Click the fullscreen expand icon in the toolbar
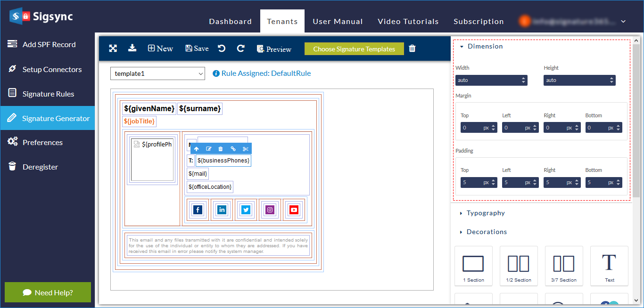The image size is (644, 308). pyautogui.click(x=113, y=48)
